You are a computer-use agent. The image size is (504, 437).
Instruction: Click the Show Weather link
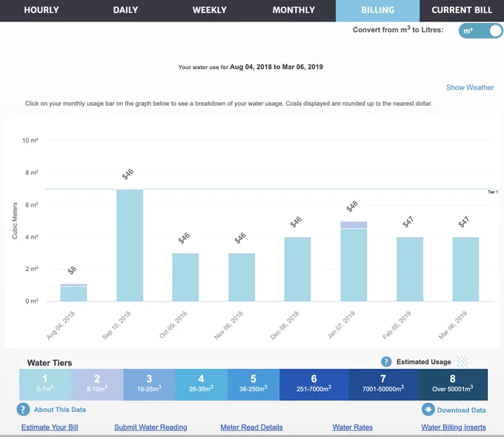[470, 87]
